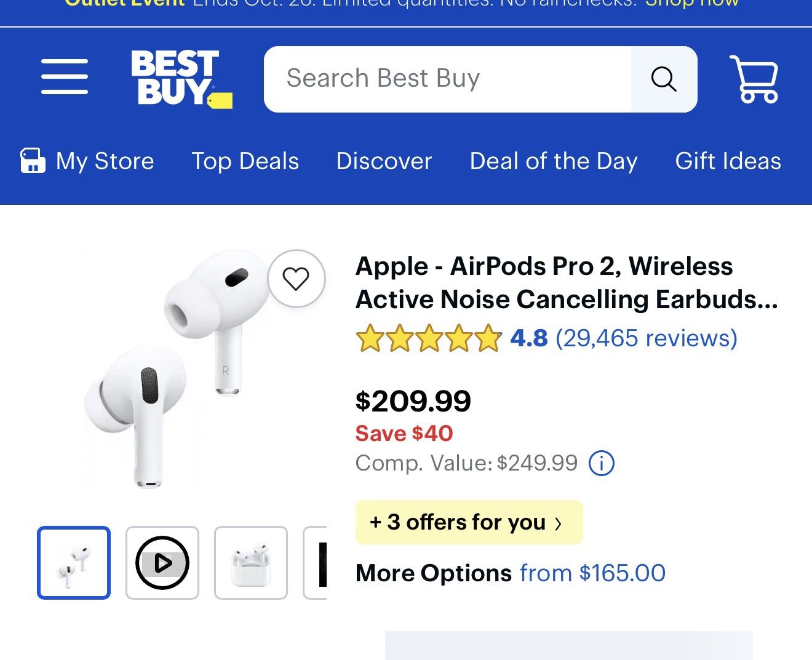Open the hamburger navigation menu
Viewport: 812px width, 660px height.
64,77
